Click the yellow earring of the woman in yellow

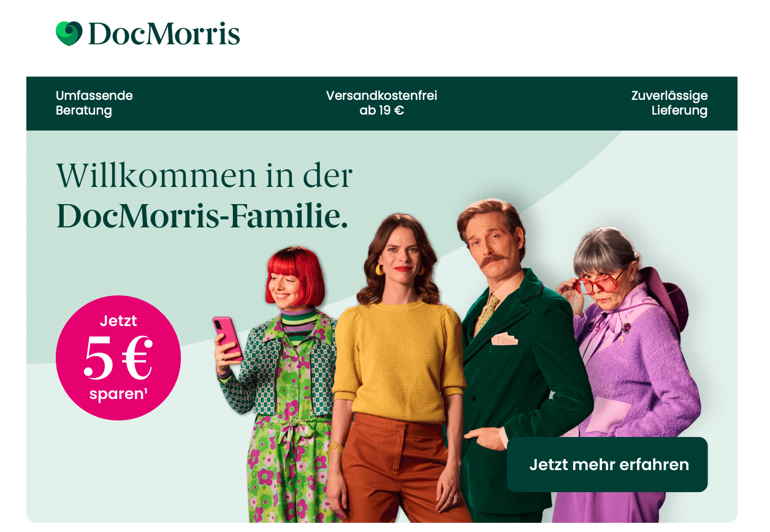(x=379, y=269)
